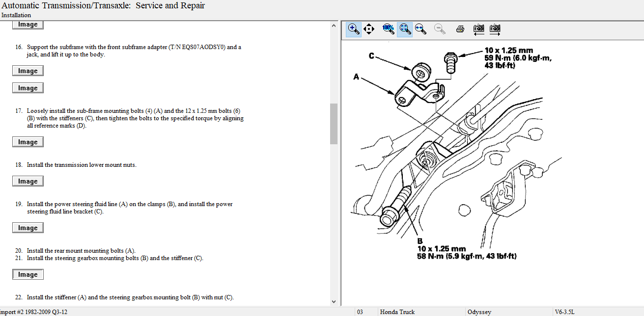
Task: Open second Image button under step 16
Action: pyautogui.click(x=28, y=88)
